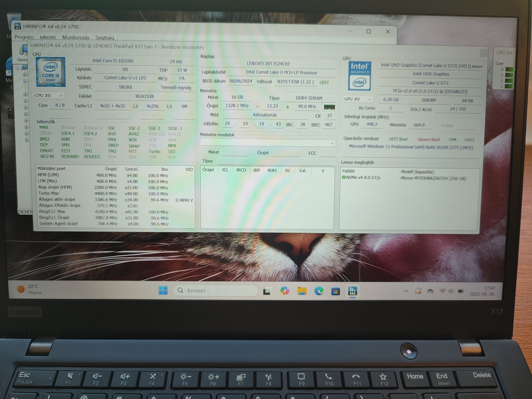The width and height of the screenshot is (532, 399).
Task: Click the Intel Graphics logo
Action: click(x=360, y=76)
